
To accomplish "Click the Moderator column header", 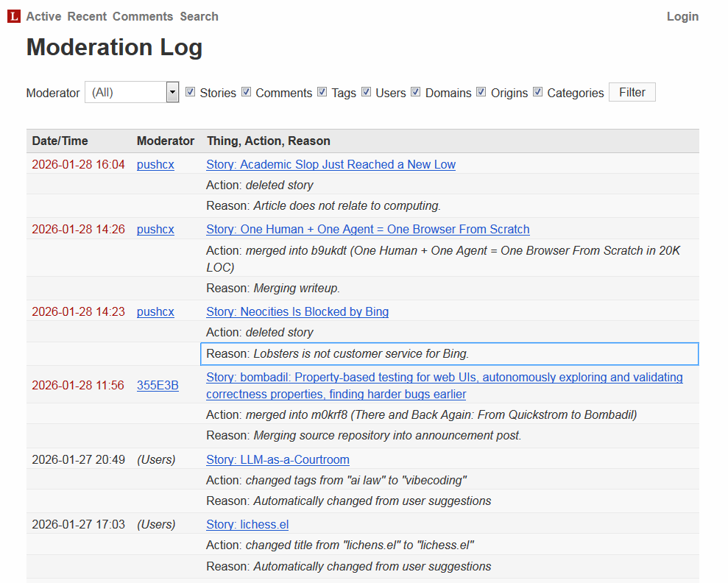I will coord(166,141).
